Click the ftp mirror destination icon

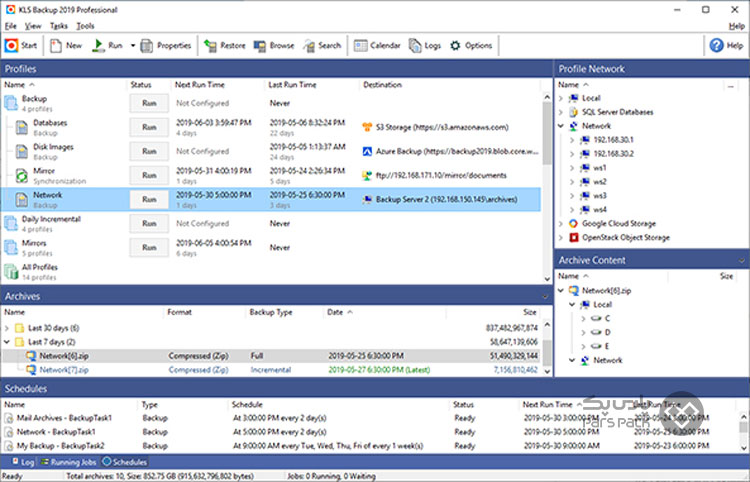pyautogui.click(x=367, y=175)
